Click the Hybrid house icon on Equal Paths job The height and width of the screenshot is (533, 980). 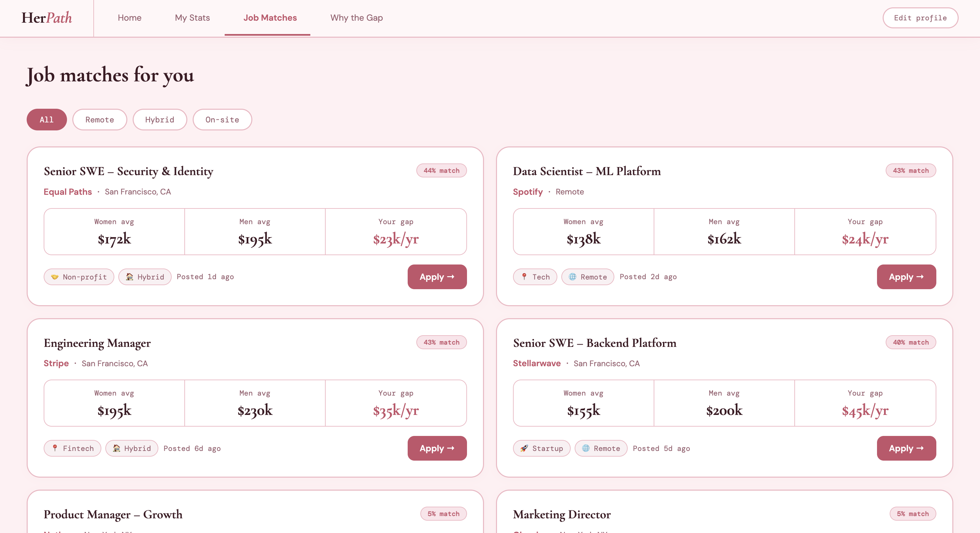click(x=129, y=277)
